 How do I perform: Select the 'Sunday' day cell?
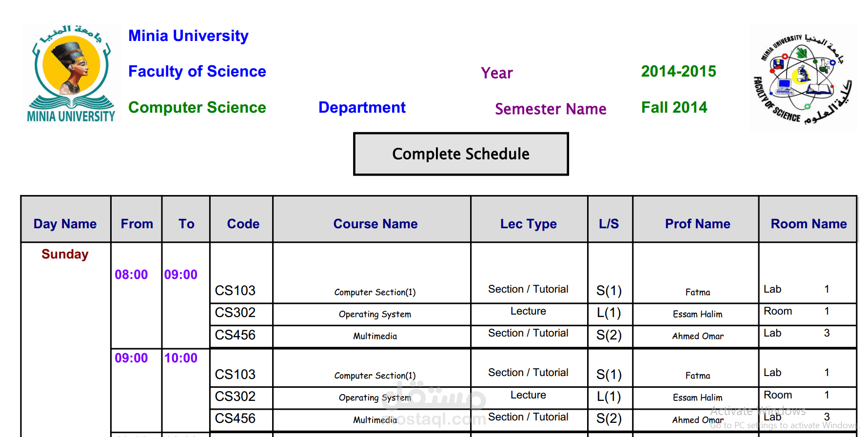[x=65, y=254]
